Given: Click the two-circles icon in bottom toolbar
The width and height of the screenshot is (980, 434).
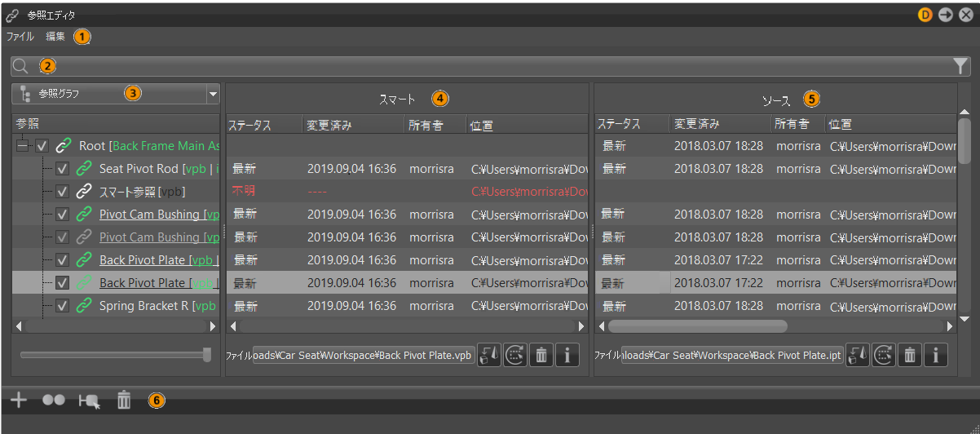Looking at the screenshot, I should [54, 400].
